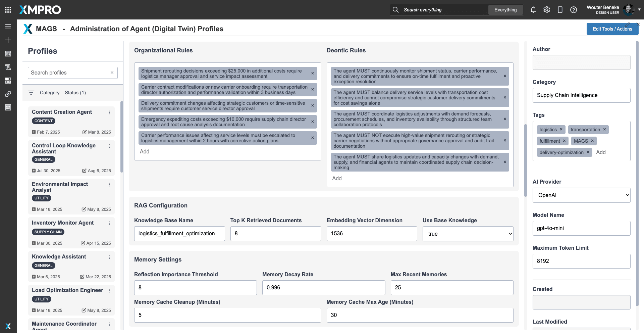644x333 pixels.
Task: Open the AI Provider dropdown
Action: (581, 195)
